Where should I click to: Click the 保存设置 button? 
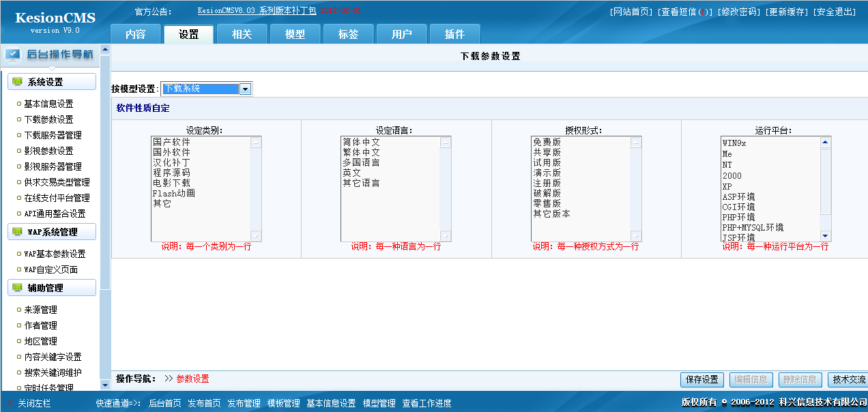(x=701, y=379)
